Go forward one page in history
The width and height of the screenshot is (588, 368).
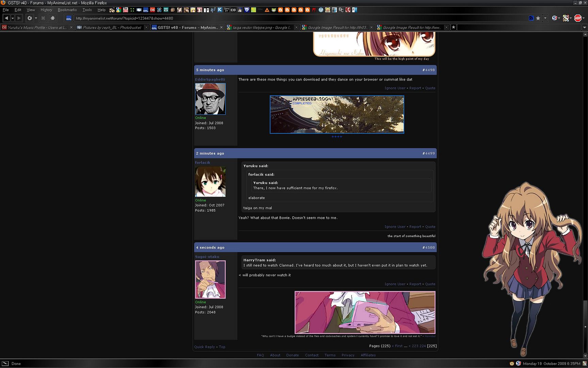[19, 18]
